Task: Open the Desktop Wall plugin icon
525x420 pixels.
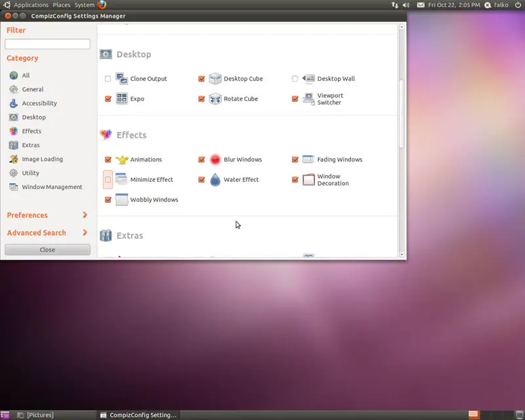Action: tap(308, 79)
